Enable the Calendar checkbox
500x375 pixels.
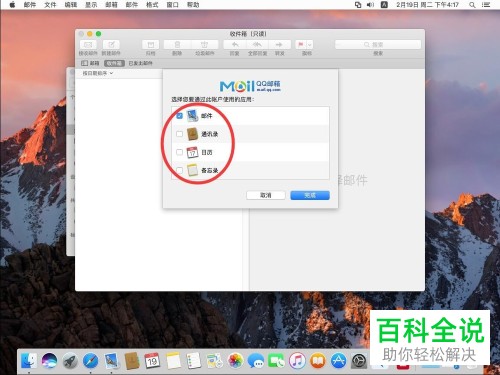(x=179, y=152)
